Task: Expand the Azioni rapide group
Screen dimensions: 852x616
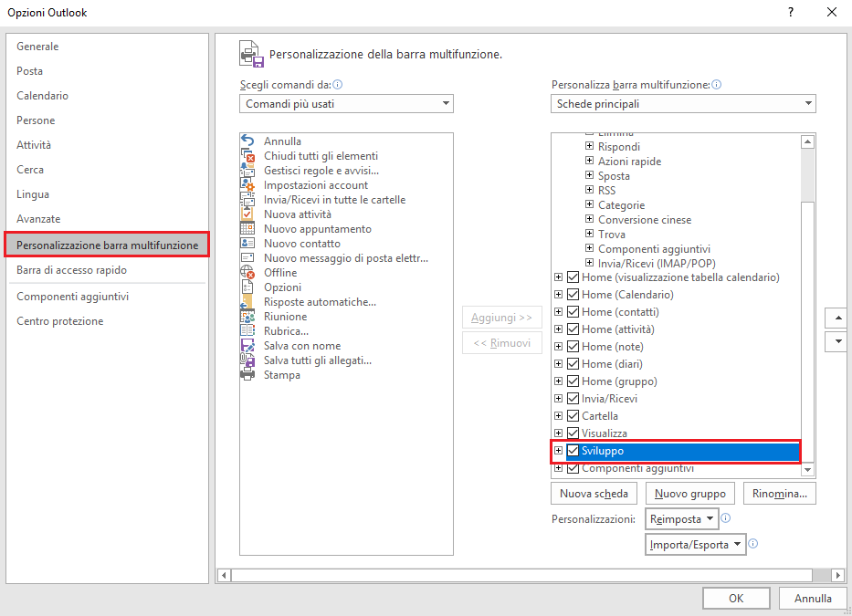Action: (589, 161)
